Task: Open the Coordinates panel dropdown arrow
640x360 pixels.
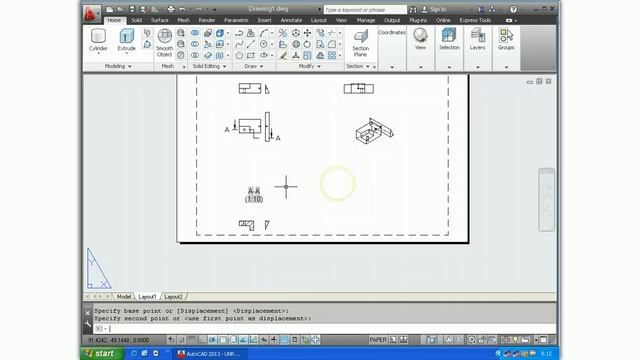Action: click(392, 67)
